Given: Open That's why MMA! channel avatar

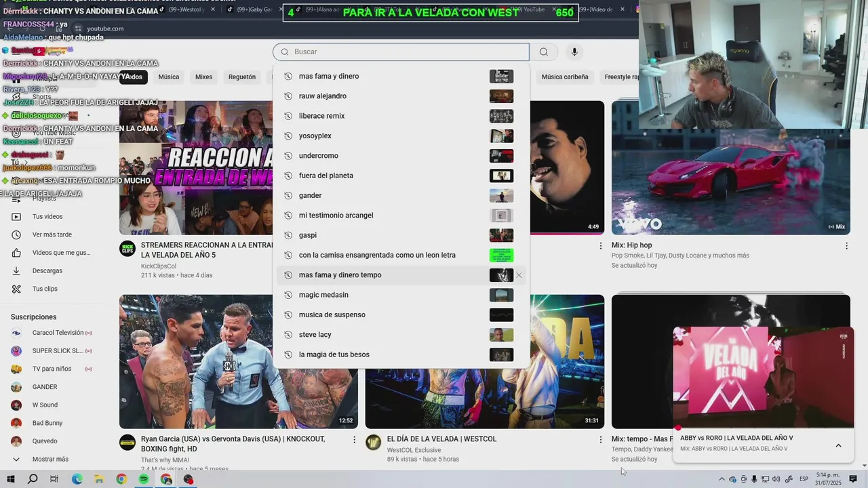Looking at the screenshot, I should (127, 443).
